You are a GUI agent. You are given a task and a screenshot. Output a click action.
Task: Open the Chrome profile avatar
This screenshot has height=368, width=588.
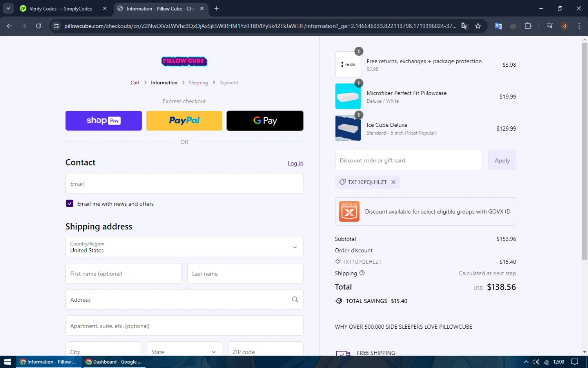(564, 26)
